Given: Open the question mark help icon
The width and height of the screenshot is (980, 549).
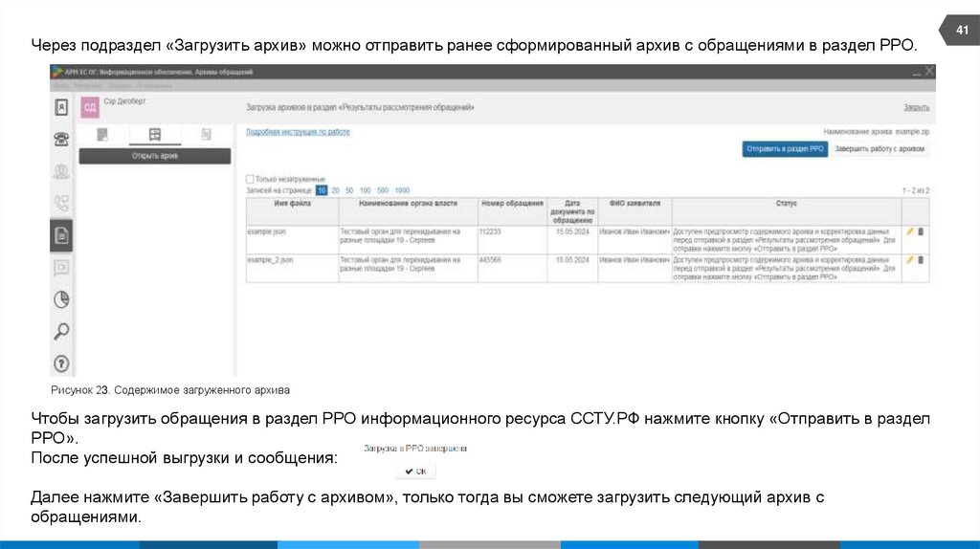Looking at the screenshot, I should (61, 363).
